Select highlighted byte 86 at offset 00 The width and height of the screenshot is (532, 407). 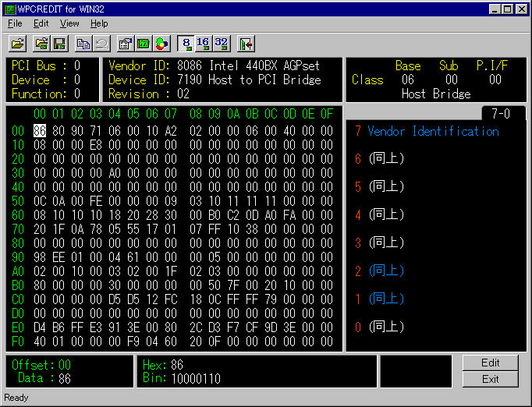(x=40, y=131)
